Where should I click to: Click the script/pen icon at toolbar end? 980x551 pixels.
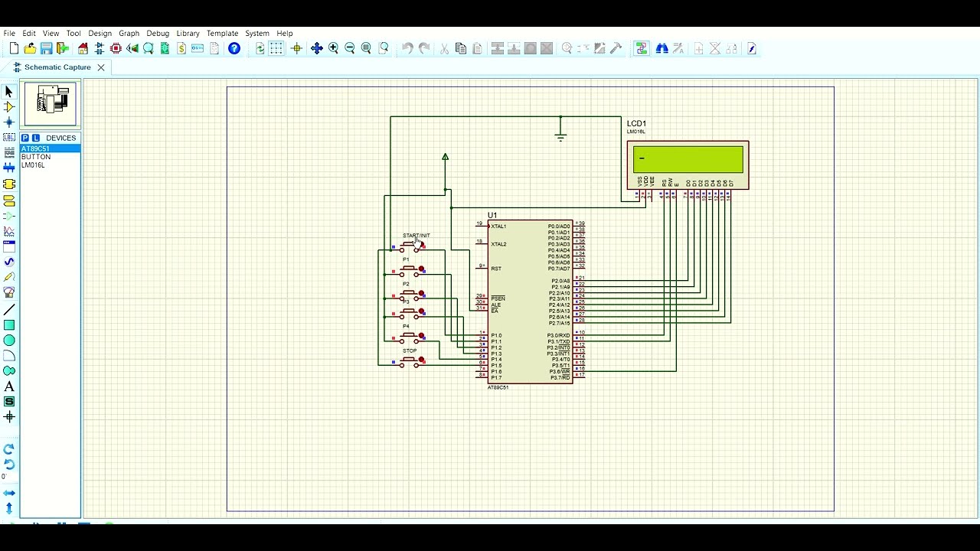click(752, 48)
